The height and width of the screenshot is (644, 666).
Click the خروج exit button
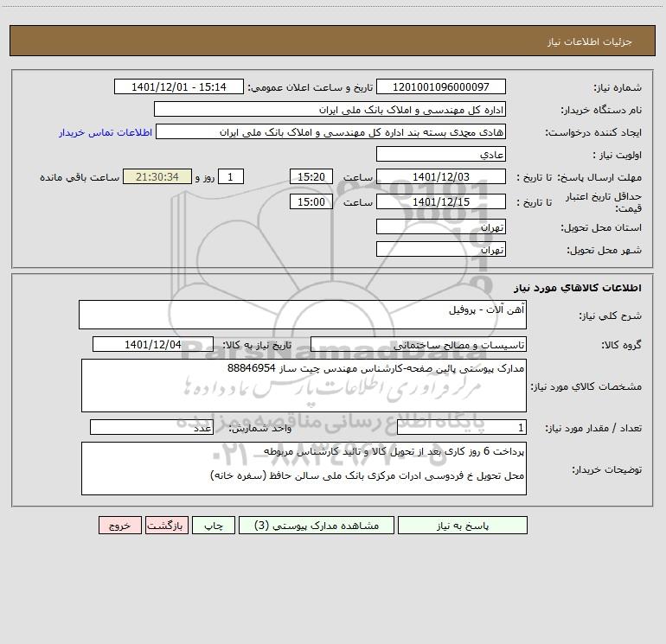pos(119,525)
